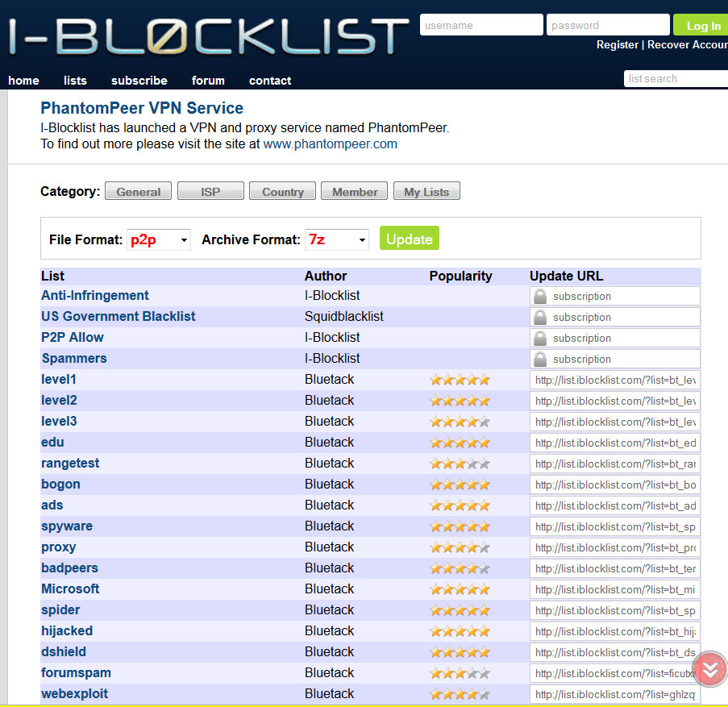The width and height of the screenshot is (728, 707).
Task: Click the Author column header
Action: click(326, 276)
